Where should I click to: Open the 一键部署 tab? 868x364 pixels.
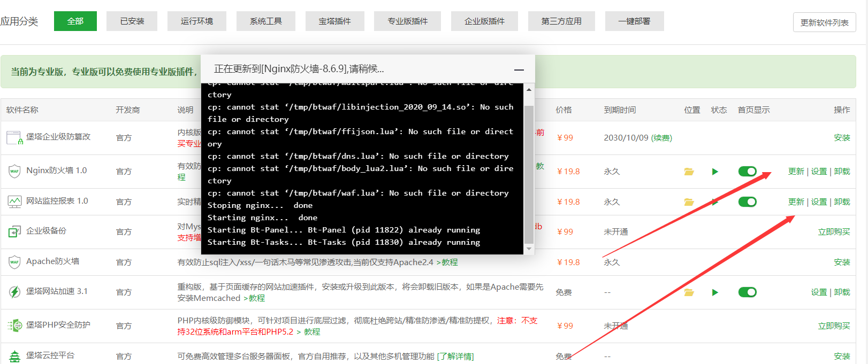coord(635,21)
